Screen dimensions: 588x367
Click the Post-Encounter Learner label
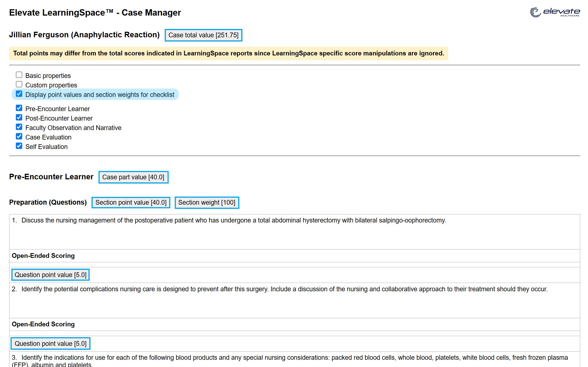(x=59, y=118)
